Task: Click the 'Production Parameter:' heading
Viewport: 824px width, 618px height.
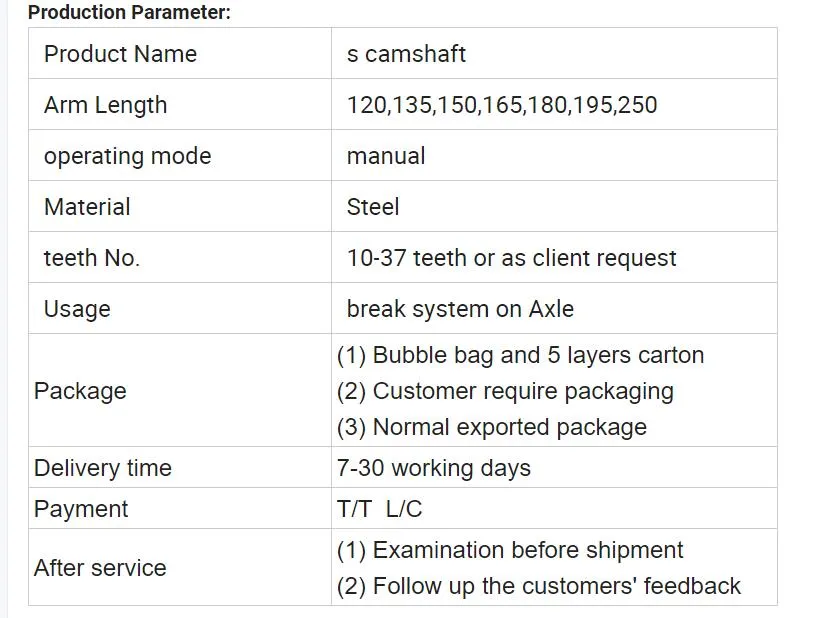Action: pos(129,13)
